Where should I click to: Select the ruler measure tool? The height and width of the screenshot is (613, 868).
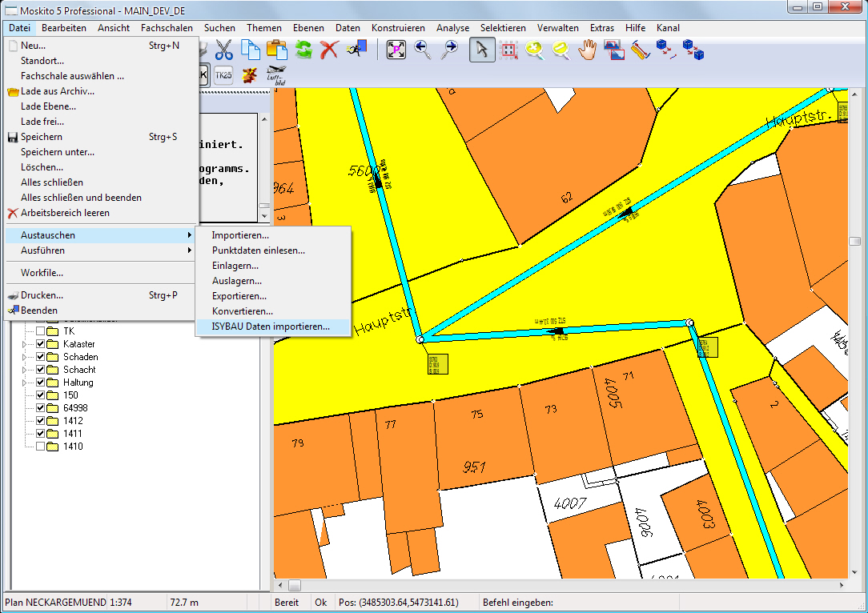point(641,50)
